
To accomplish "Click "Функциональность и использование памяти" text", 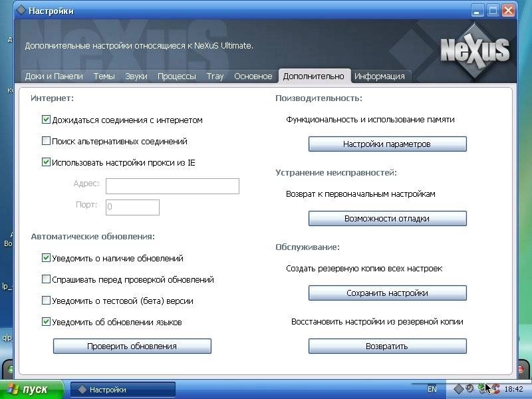I will pyautogui.click(x=370, y=120).
